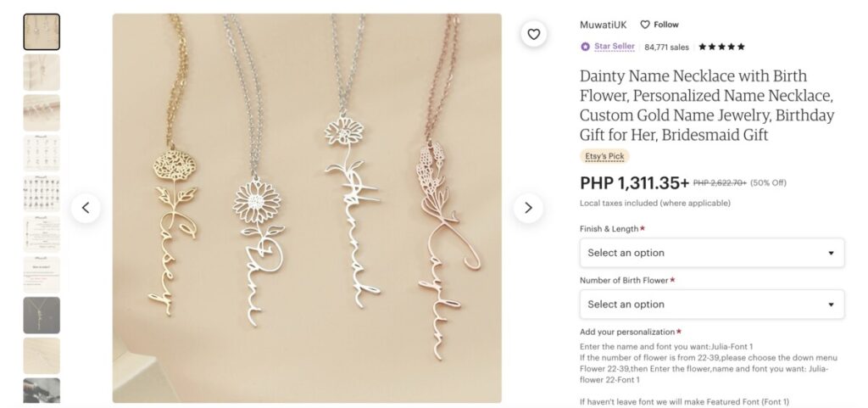Click the arrow in Finish & Length box

[831, 253]
